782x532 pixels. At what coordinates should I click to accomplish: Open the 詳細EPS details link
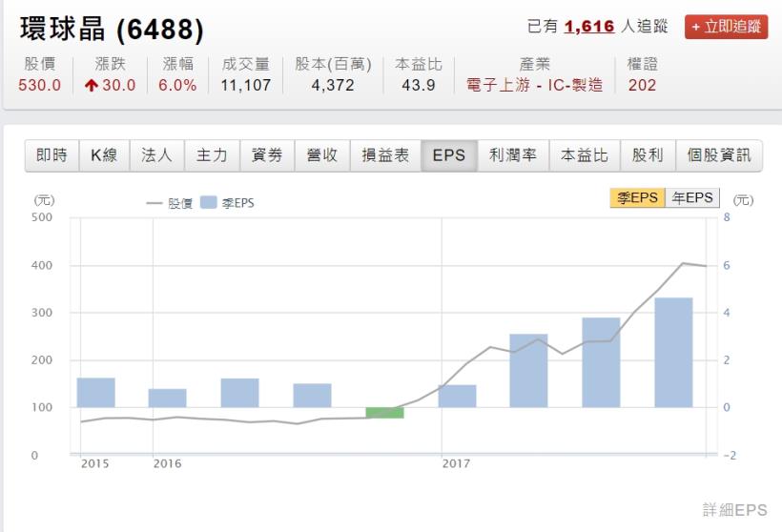coord(734,510)
